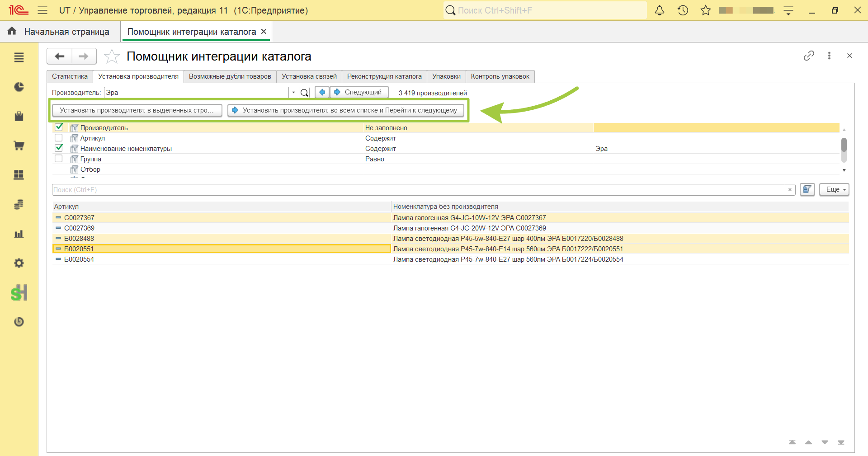This screenshot has width=868, height=456.
Task: Copy link to this form icon
Action: tap(809, 56)
